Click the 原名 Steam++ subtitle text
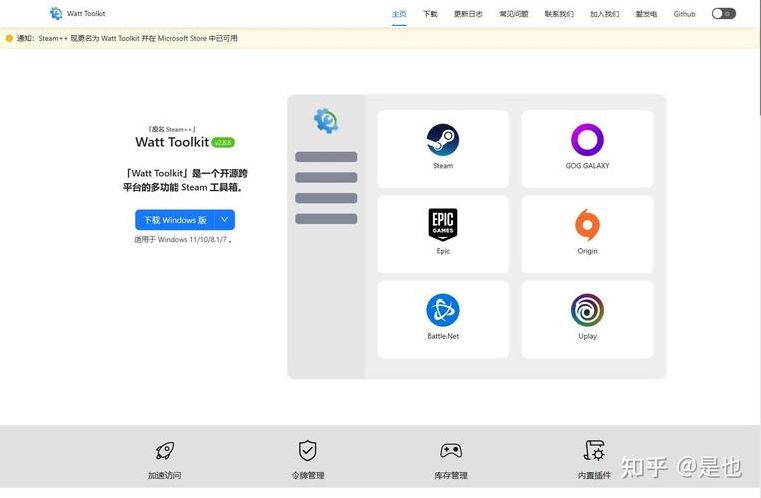 point(172,129)
